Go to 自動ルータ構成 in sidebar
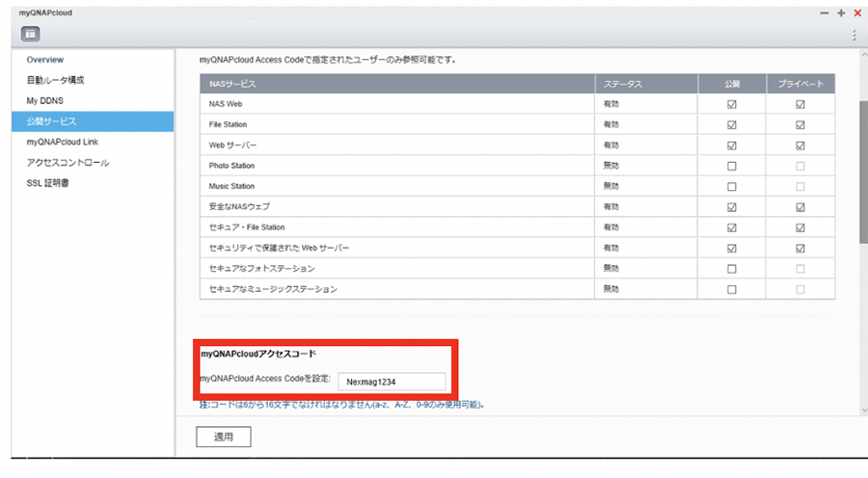Viewport: 868px width, 478px height. point(55,80)
